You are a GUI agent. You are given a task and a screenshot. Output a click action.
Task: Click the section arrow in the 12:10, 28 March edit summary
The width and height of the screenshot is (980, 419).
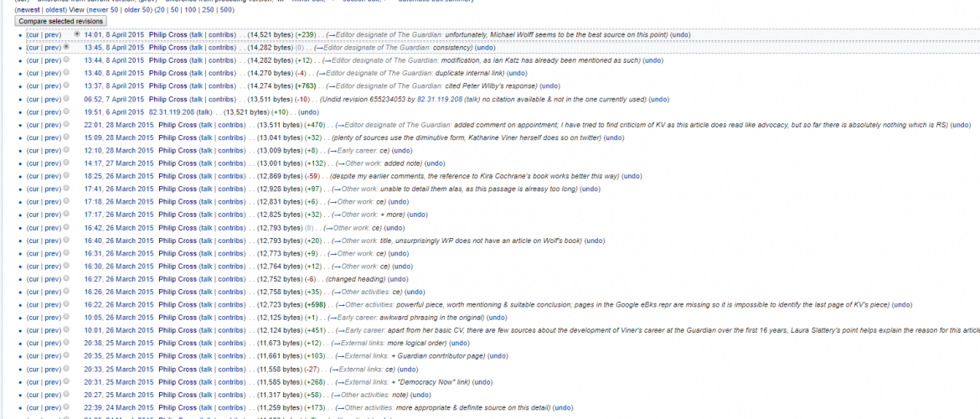[x=332, y=151]
